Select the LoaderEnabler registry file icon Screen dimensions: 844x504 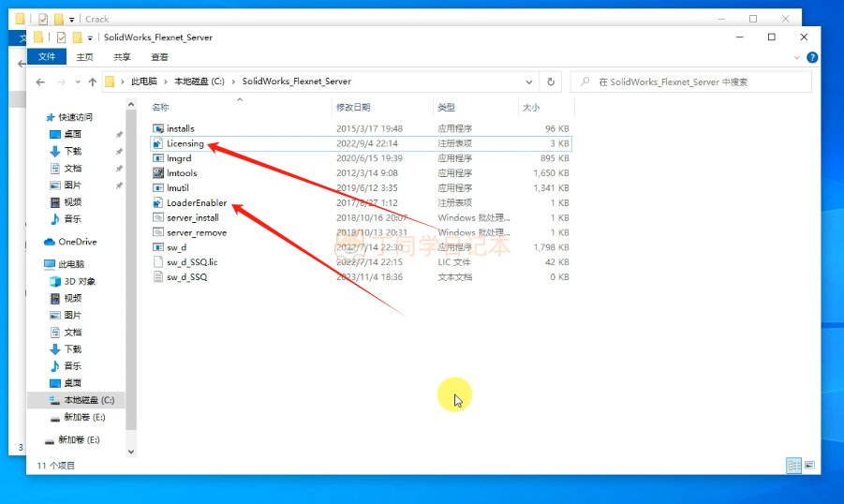158,203
